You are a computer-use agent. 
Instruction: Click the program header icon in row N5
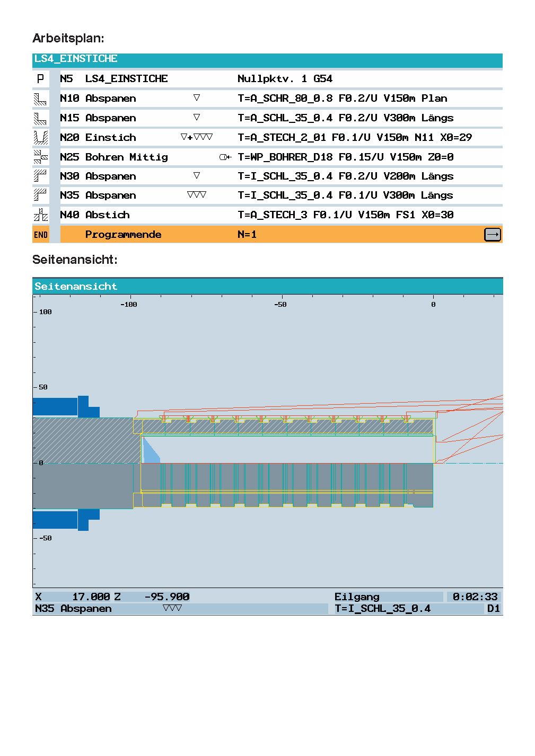40,79
